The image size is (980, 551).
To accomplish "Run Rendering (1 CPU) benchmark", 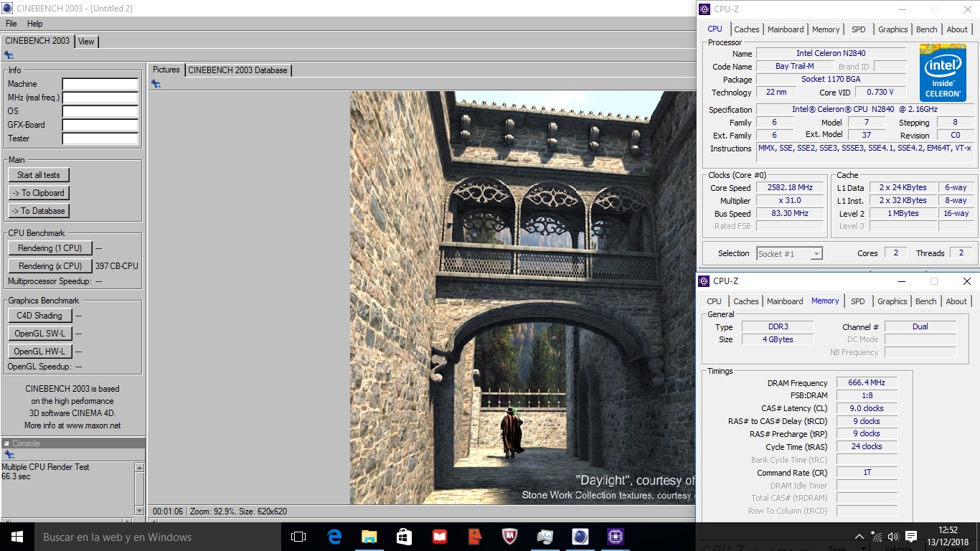I will point(50,248).
